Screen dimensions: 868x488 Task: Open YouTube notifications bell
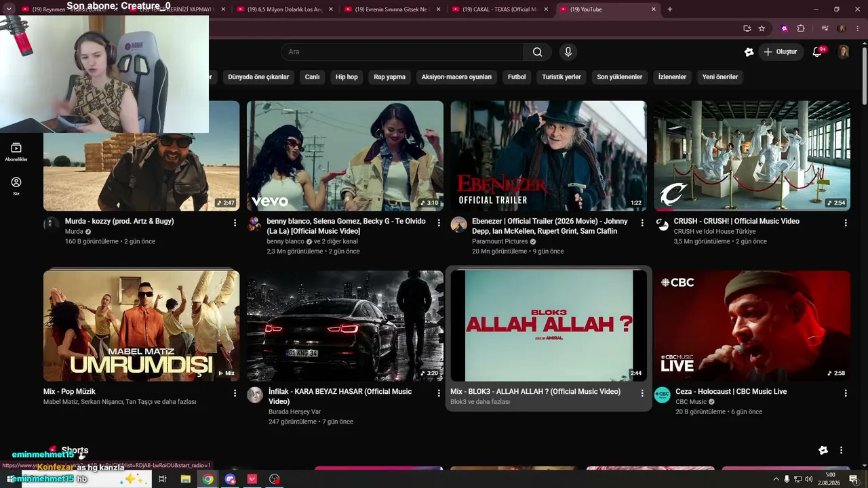(x=818, y=52)
